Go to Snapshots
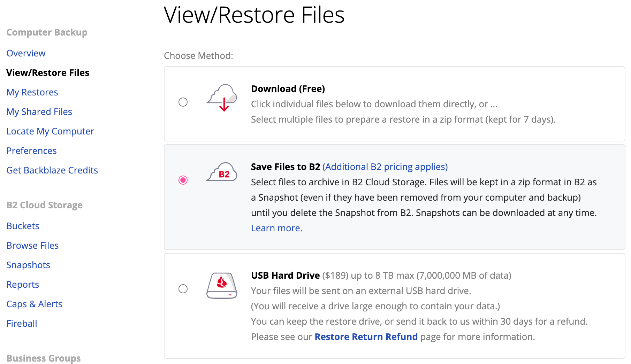Viewport: 631px width, 364px height. tap(28, 265)
